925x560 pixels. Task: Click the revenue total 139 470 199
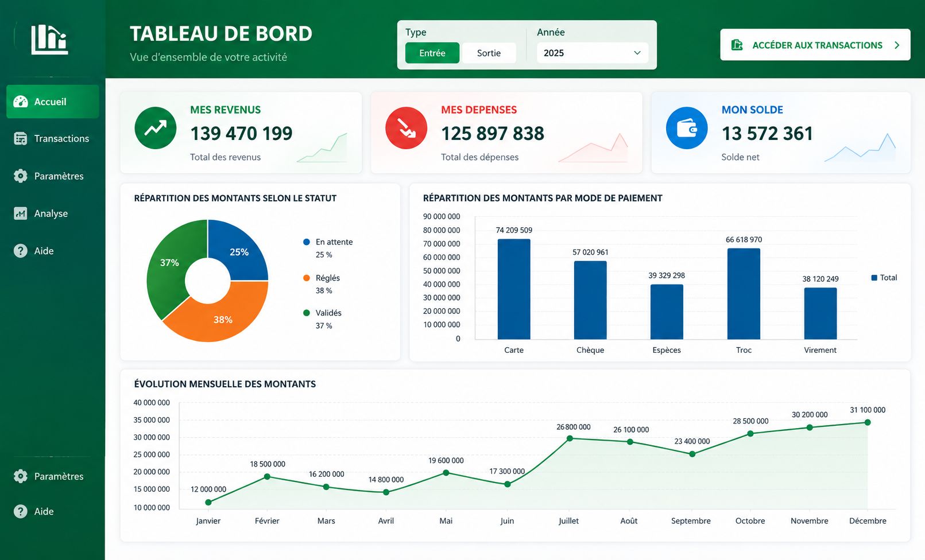click(x=241, y=134)
